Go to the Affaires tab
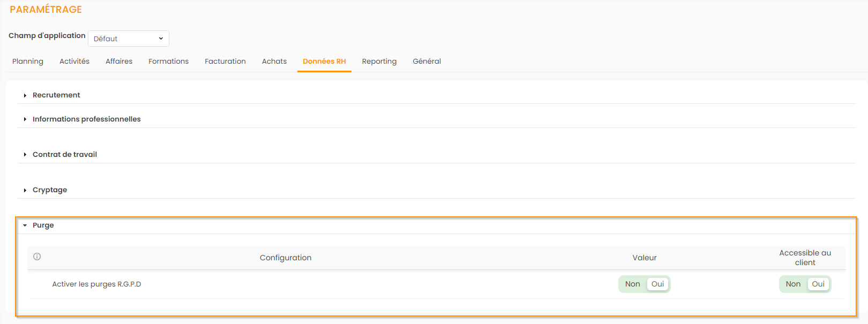Image resolution: width=868 pixels, height=324 pixels. tap(119, 62)
